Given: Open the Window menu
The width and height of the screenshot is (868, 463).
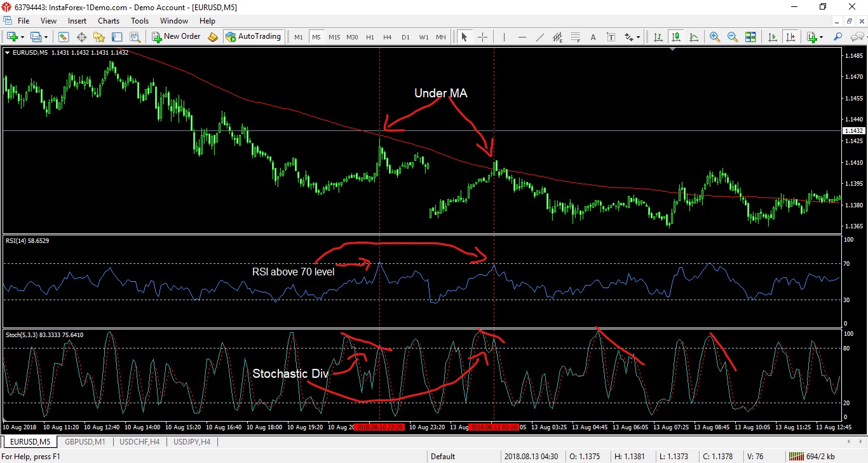Looking at the screenshot, I should tap(174, 21).
